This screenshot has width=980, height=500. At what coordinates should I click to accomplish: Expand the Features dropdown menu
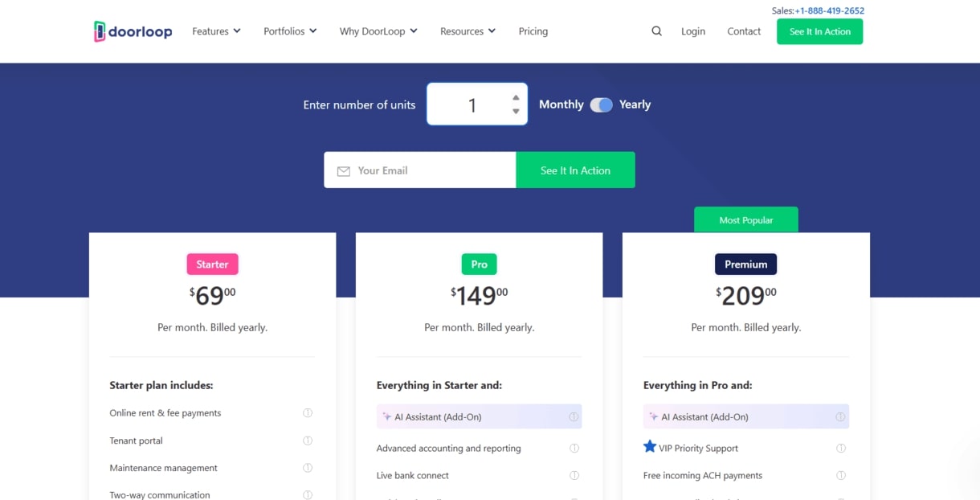click(x=216, y=31)
